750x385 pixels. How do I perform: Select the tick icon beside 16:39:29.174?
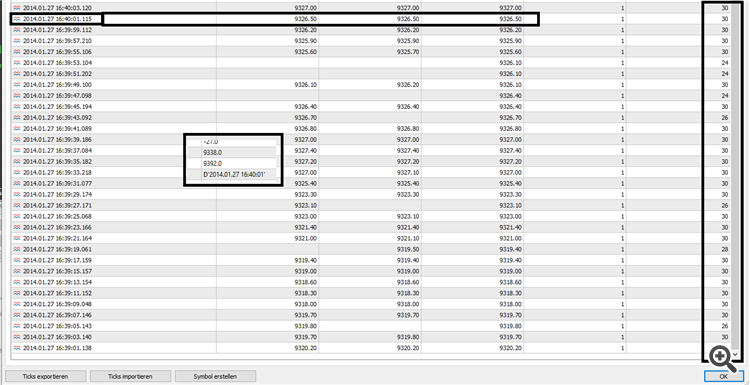pyautogui.click(x=18, y=195)
